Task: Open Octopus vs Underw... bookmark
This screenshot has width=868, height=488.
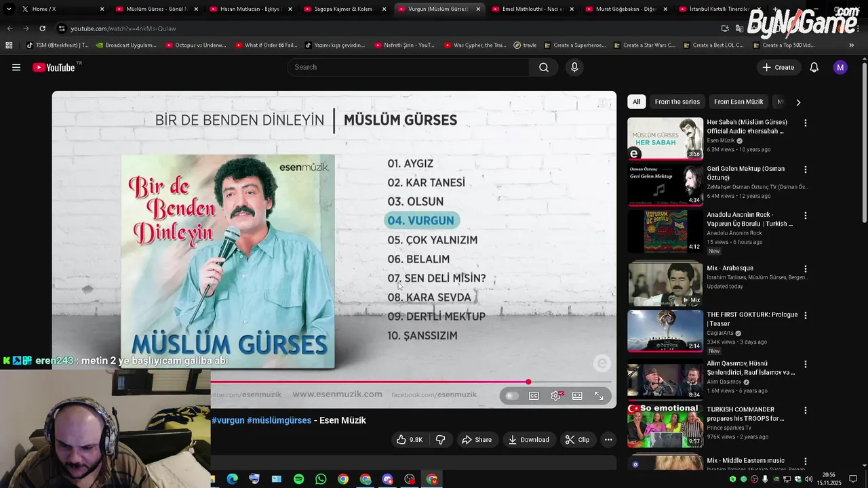Action: (195, 45)
